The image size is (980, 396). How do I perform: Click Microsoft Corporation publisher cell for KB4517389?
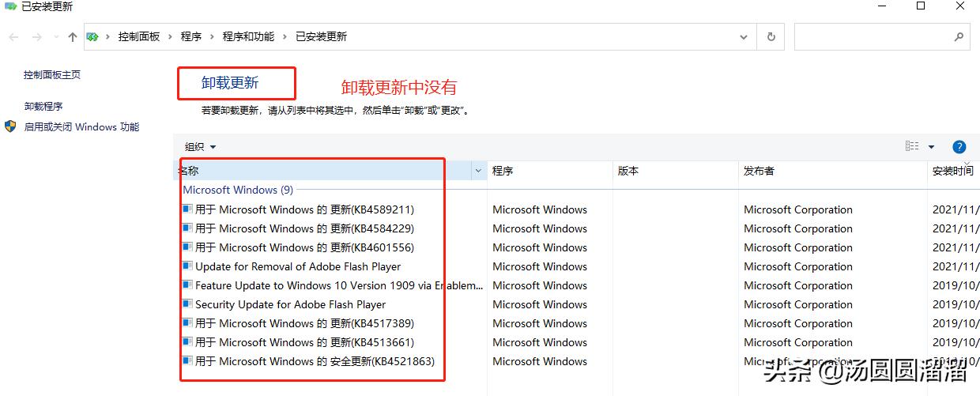coord(798,323)
